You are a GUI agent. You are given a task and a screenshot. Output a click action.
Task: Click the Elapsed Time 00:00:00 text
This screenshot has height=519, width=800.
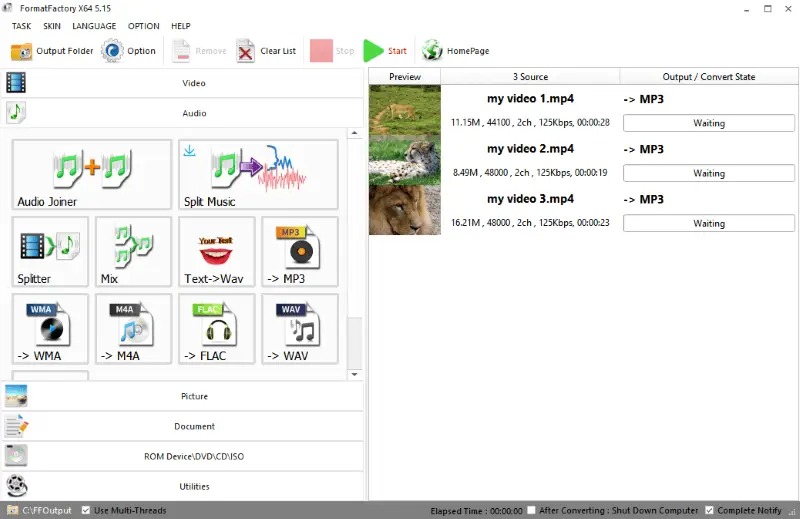pos(476,511)
